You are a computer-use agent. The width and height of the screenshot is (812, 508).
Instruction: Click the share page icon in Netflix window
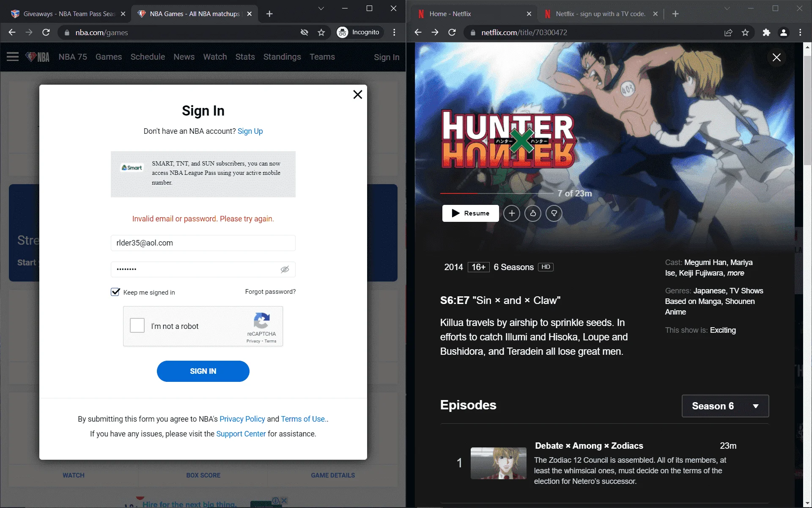728,33
